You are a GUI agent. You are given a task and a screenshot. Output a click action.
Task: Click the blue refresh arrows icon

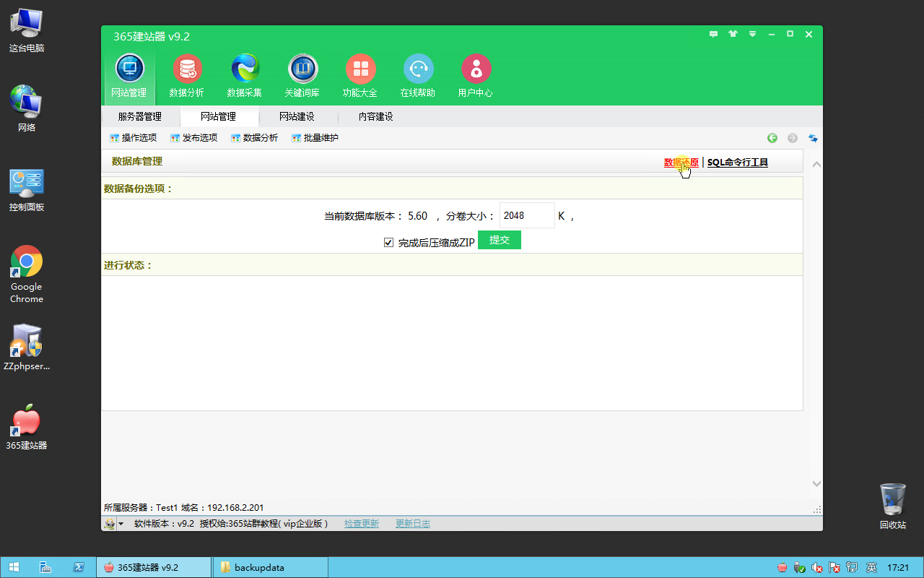(813, 138)
